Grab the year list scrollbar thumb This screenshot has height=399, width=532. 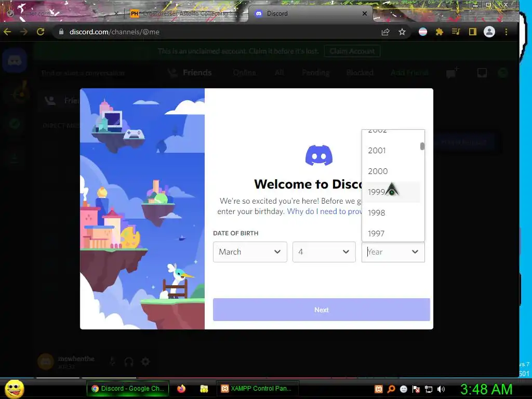[422, 146]
